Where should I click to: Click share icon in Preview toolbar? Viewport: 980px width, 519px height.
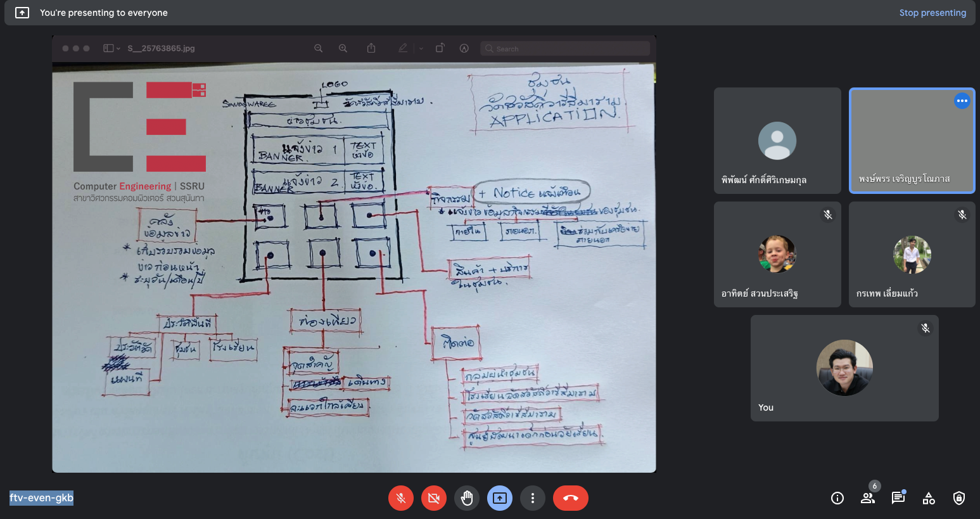click(x=371, y=48)
